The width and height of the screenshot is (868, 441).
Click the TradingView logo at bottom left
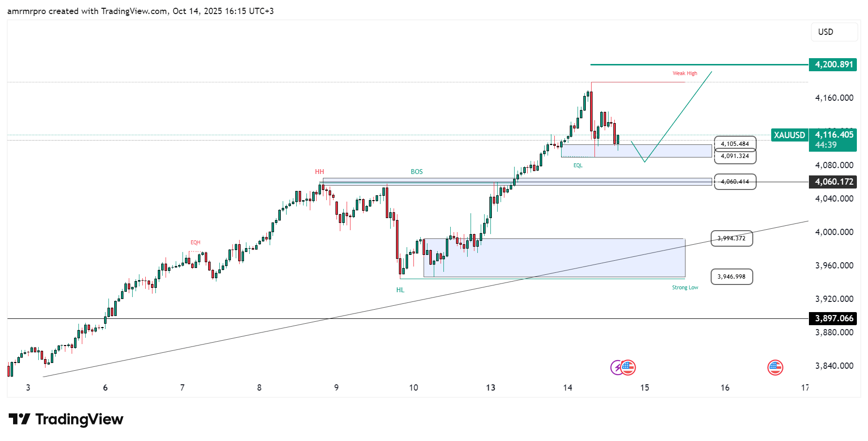point(66,419)
